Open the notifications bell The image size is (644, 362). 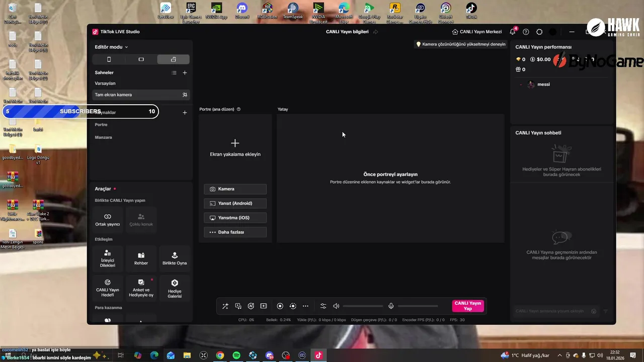click(513, 32)
